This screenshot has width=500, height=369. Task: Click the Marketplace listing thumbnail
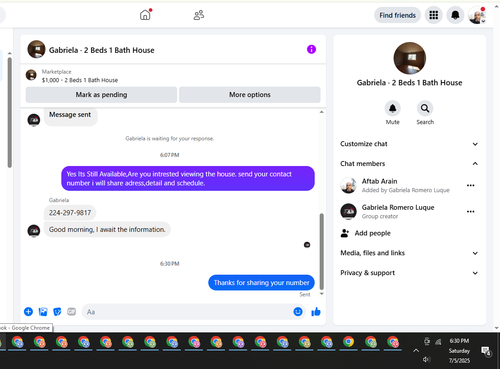tap(31, 75)
